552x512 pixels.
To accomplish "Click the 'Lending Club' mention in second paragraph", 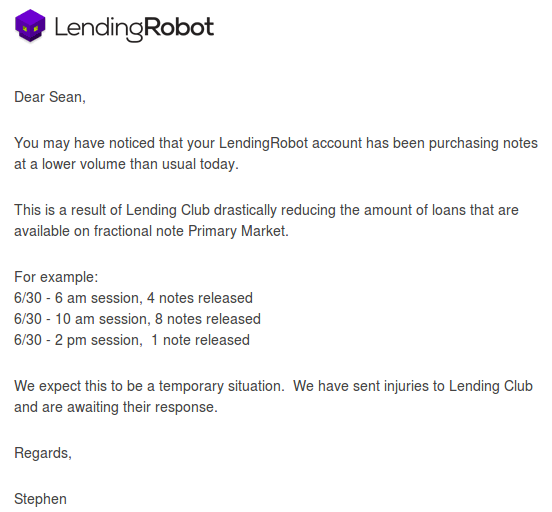I will click(168, 210).
